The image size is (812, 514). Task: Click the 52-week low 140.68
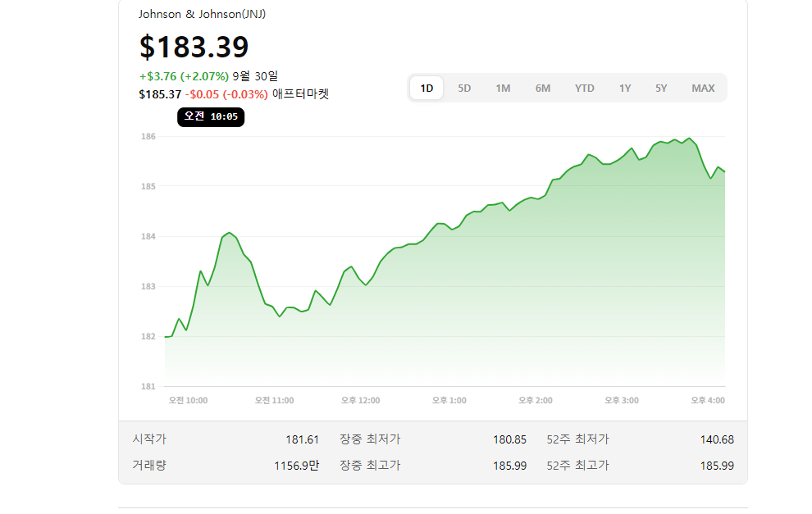(x=717, y=439)
